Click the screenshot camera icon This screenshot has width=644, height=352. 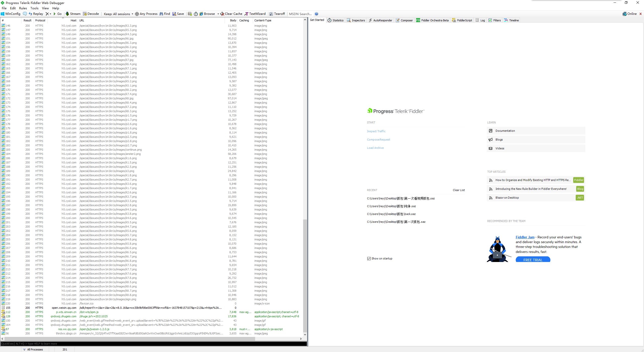click(x=190, y=14)
